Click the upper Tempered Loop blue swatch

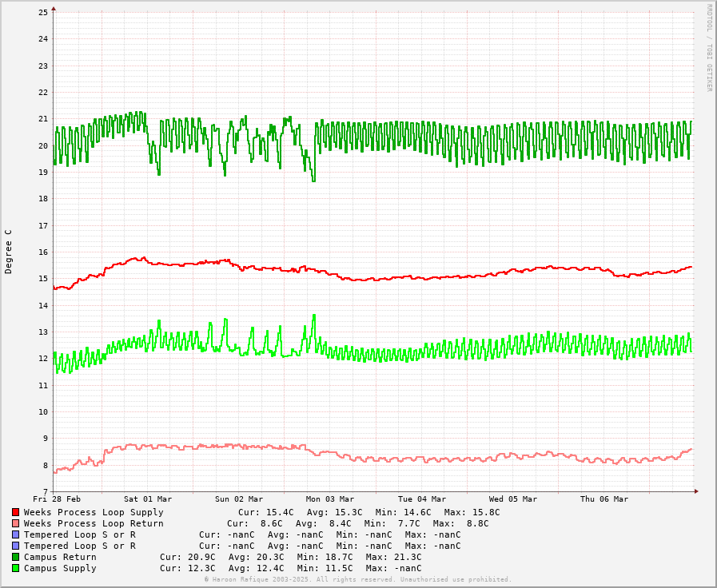(15, 534)
